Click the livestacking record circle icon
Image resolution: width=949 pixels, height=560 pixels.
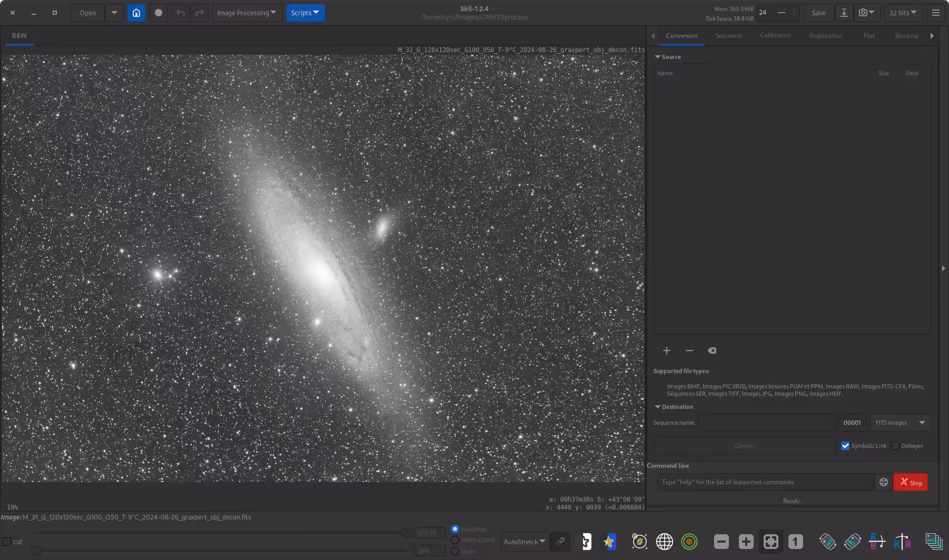click(x=159, y=13)
